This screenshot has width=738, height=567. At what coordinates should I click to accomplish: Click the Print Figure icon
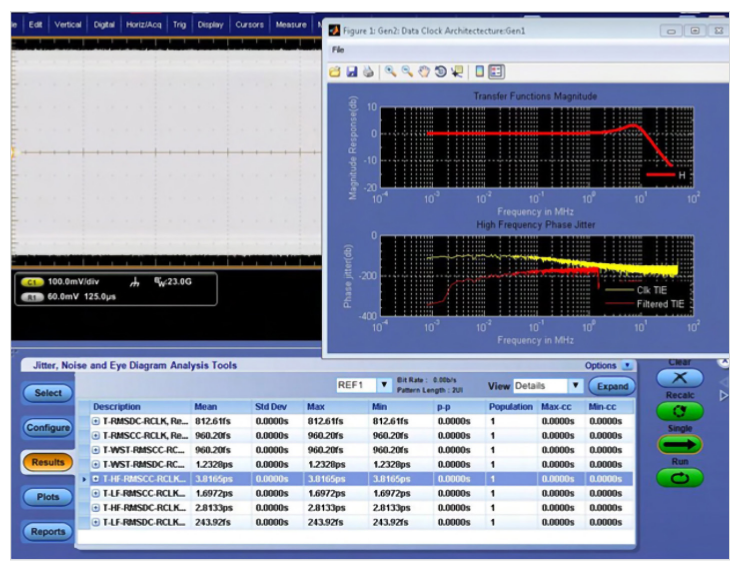click(x=367, y=72)
